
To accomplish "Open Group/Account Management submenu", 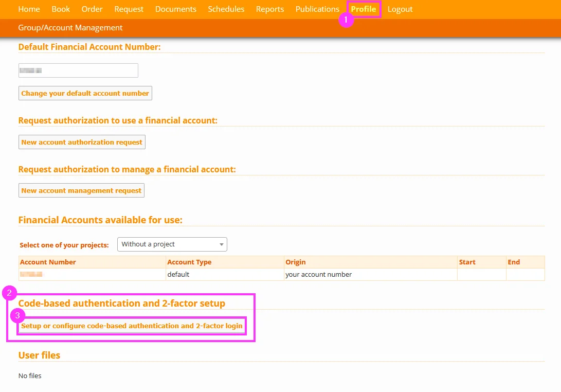I will [70, 28].
